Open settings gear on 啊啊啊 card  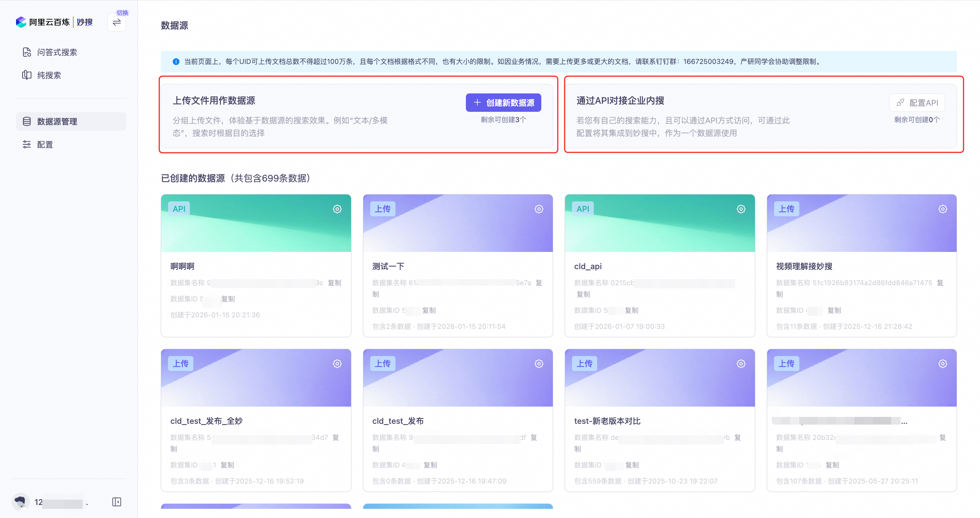pos(337,209)
